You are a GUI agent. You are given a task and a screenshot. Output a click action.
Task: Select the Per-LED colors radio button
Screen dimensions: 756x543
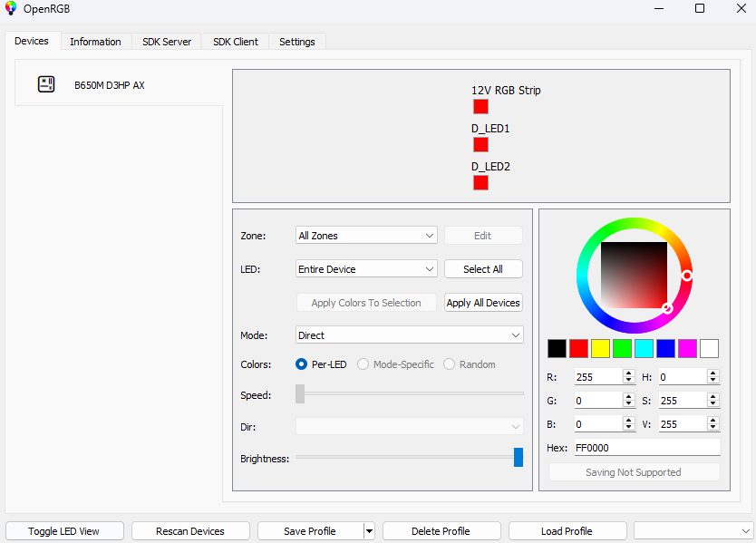tap(302, 364)
